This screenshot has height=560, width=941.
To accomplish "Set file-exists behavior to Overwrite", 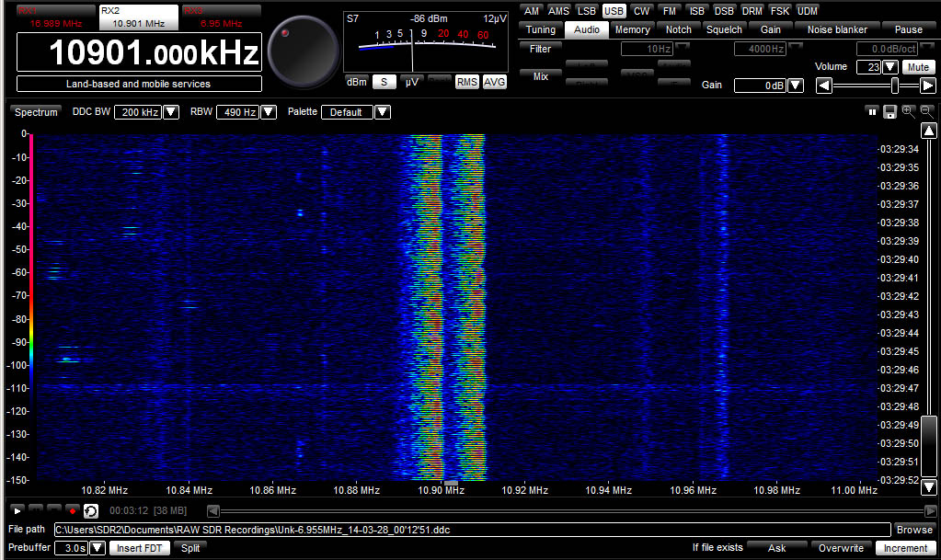I will 841,548.
